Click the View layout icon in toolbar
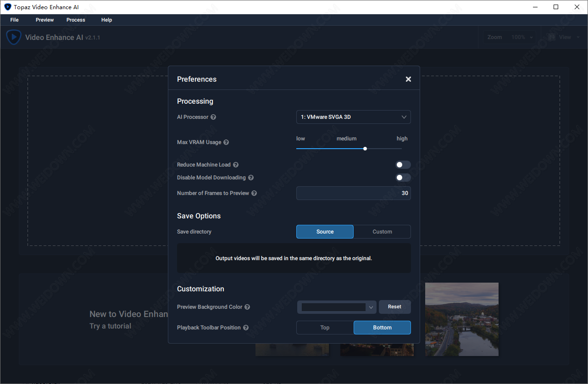Screen dimensions: 588x384 (551, 37)
